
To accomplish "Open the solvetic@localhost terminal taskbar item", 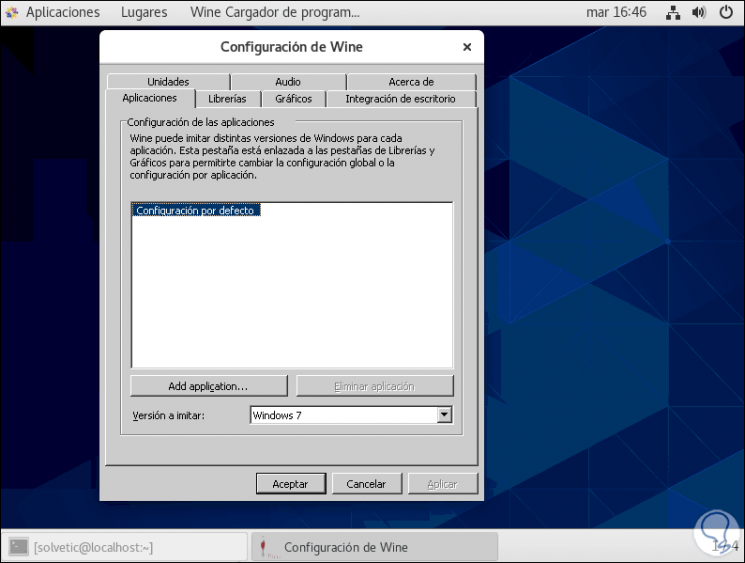I will click(125, 547).
